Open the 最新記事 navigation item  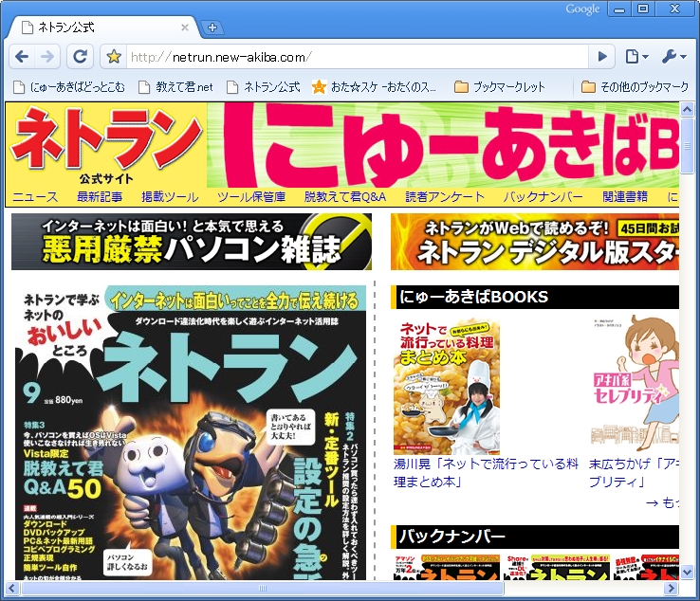click(x=100, y=197)
